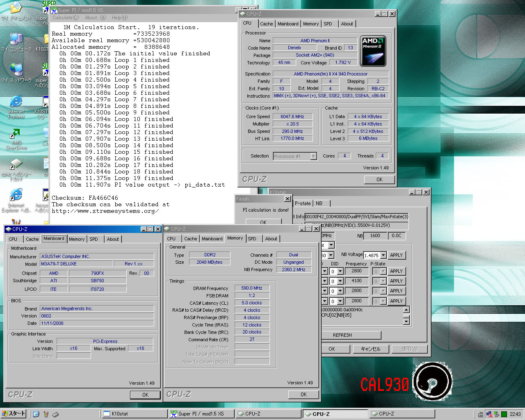Click the Super PI title bar icon

[x=54, y=10]
